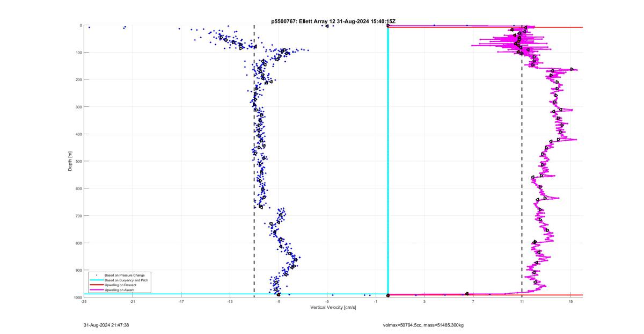
Task: Click the y-axis tick label '800'
Action: tap(78, 243)
